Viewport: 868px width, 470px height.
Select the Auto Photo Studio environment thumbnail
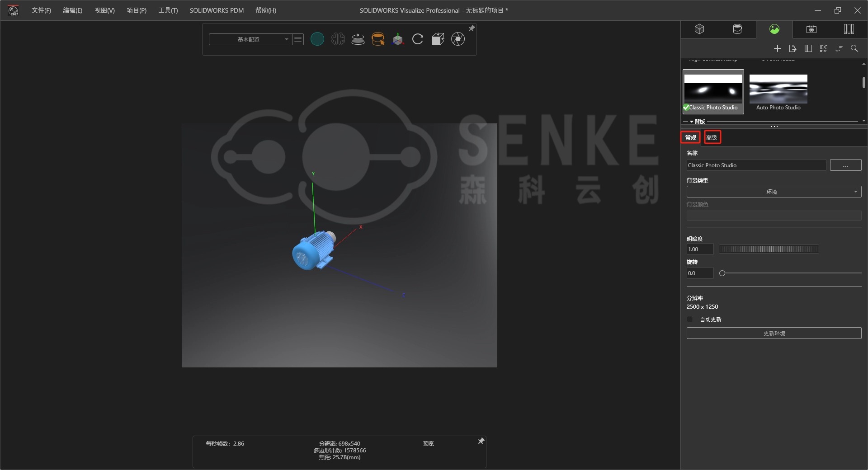coord(778,92)
